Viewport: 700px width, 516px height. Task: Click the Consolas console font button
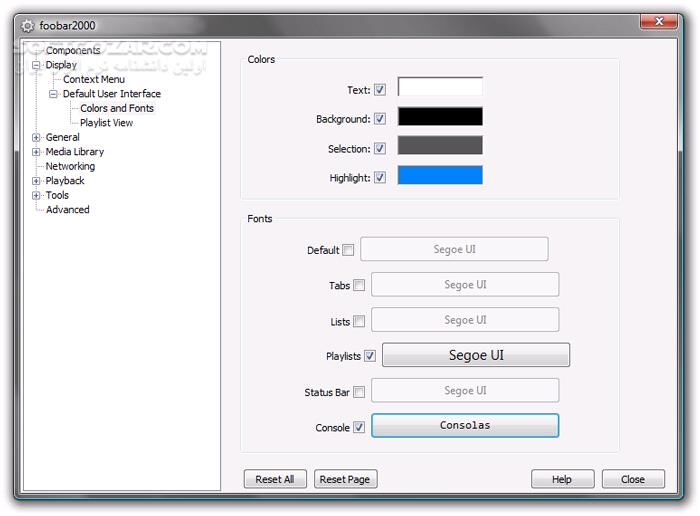465,426
